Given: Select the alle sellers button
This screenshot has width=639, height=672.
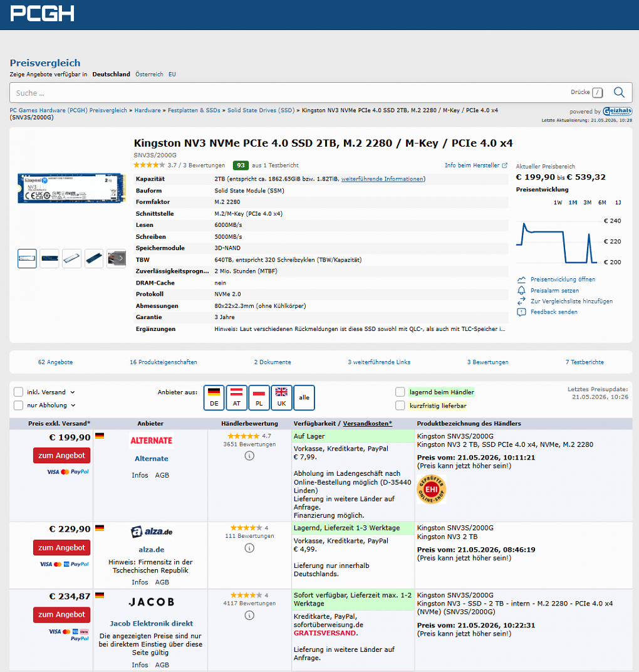Looking at the screenshot, I should coord(304,397).
